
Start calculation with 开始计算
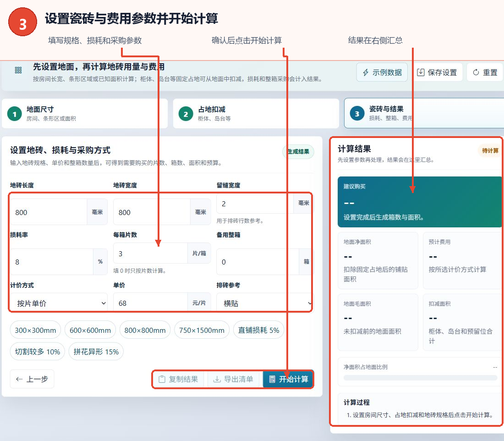288,379
